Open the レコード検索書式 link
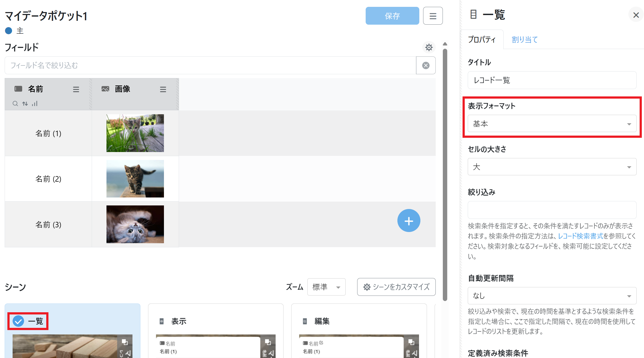This screenshot has height=358, width=644. coord(581,236)
